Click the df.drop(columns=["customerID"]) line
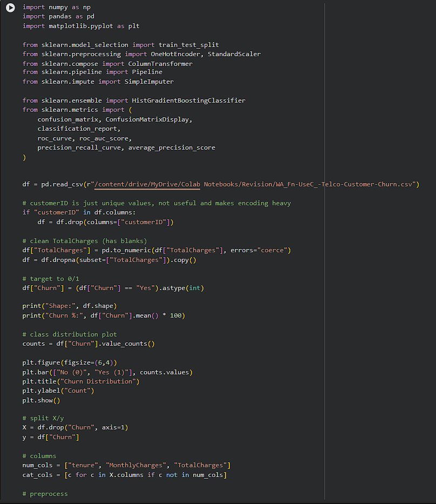Image resolution: width=436 pixels, height=504 pixels. [x=106, y=222]
